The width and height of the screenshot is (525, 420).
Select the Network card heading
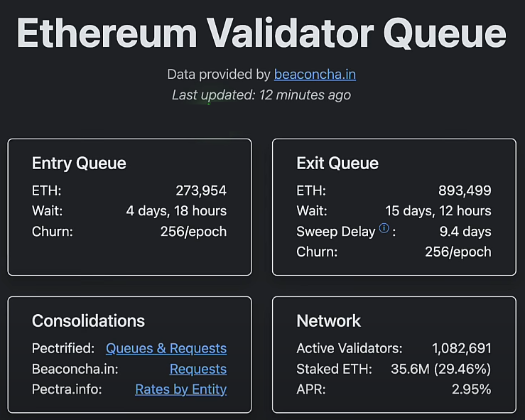(329, 321)
